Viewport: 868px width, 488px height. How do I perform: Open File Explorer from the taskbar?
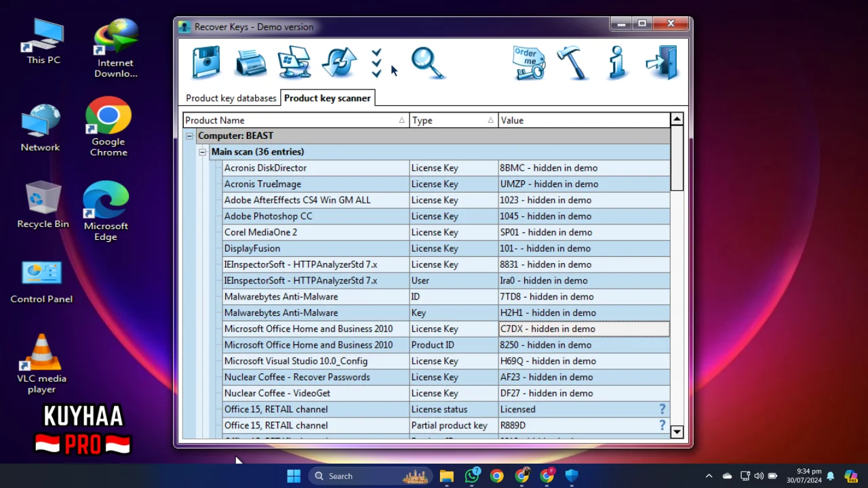click(x=447, y=476)
